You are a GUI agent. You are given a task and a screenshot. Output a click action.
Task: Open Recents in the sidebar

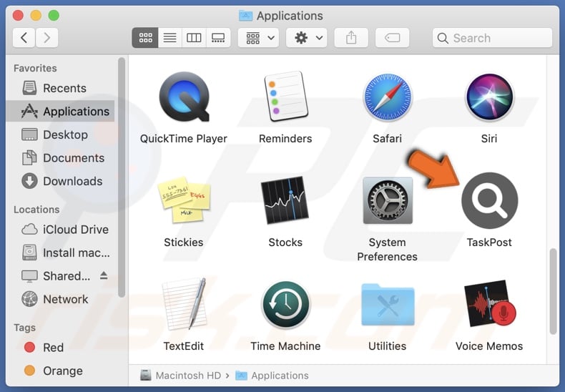[60, 88]
